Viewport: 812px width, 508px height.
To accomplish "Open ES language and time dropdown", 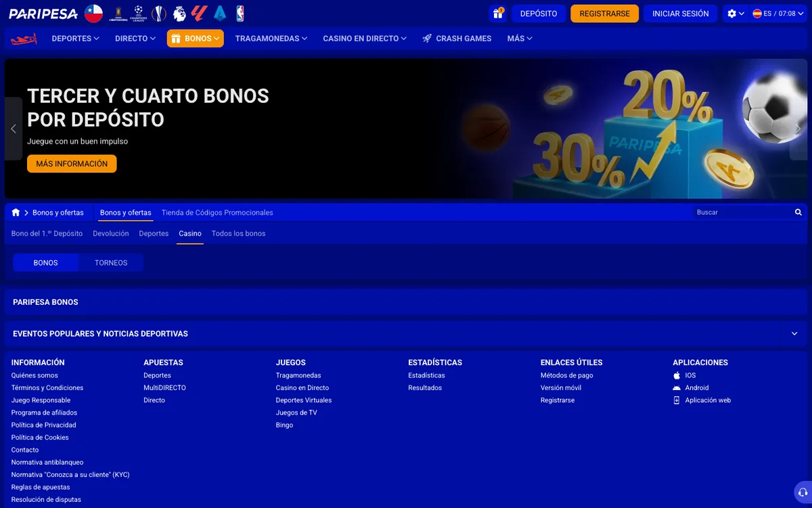I will pyautogui.click(x=779, y=14).
